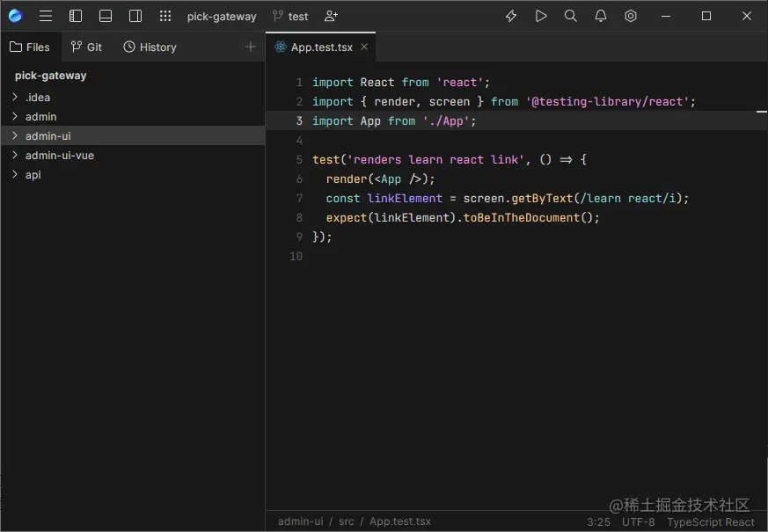
Task: Click the 3:25 cursor position indicator
Action: pyautogui.click(x=598, y=522)
